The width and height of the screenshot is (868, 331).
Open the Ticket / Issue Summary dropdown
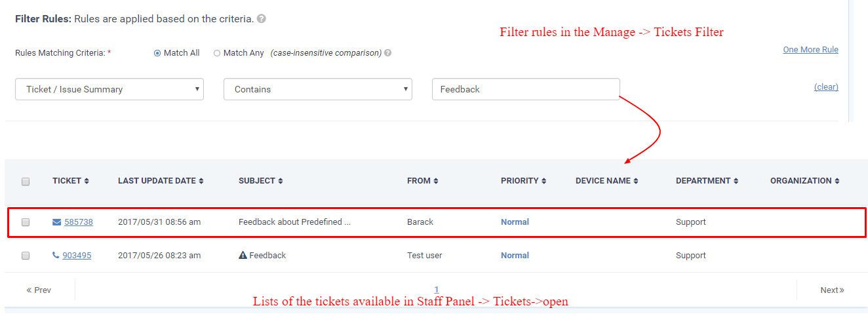pos(109,90)
